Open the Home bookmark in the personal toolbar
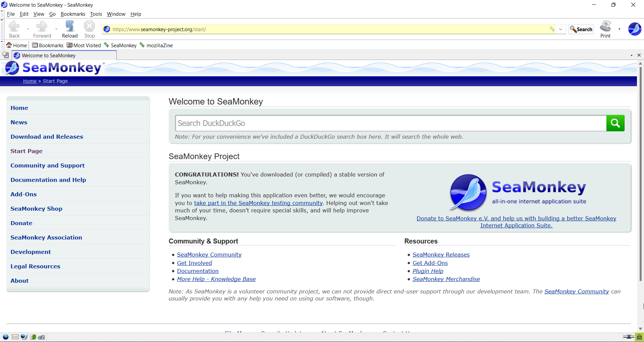 click(16, 45)
